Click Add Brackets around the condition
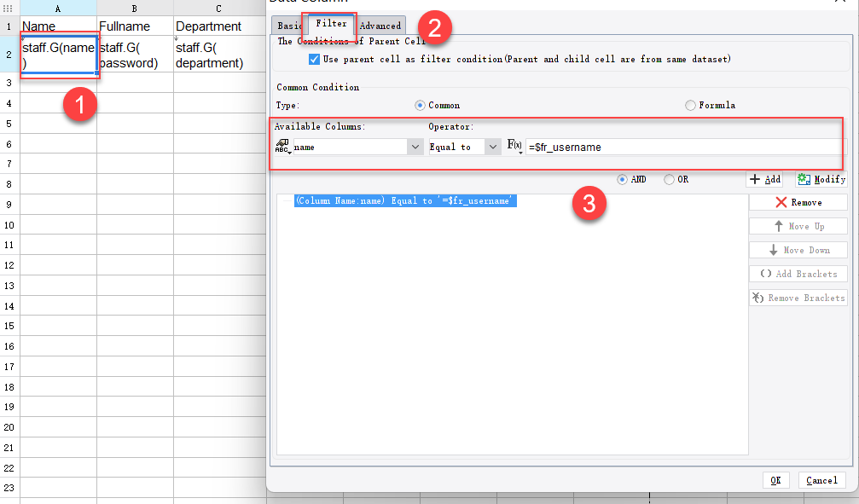 (798, 273)
